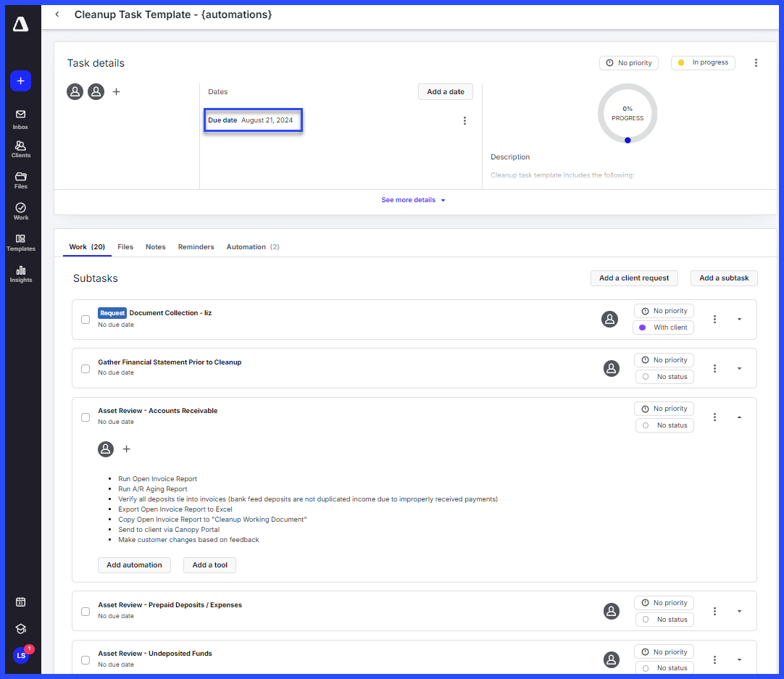
Task: Click the 0% progress circle indicator
Action: [x=627, y=114]
